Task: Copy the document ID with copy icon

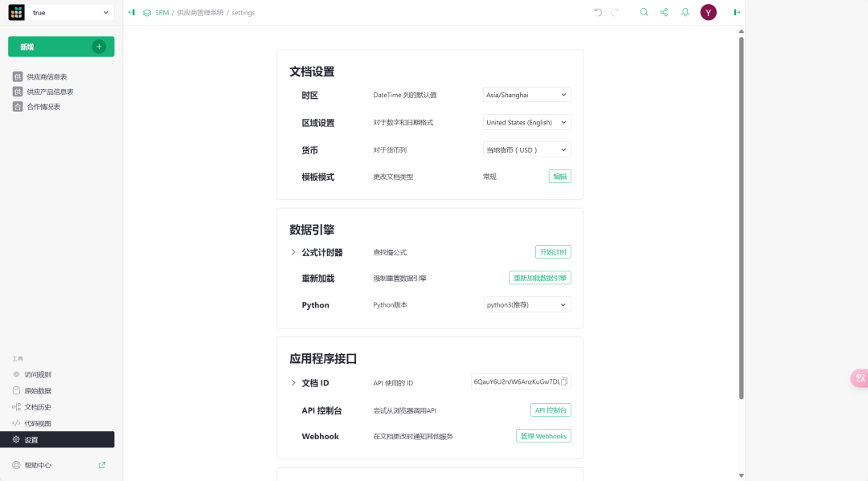Action: tap(565, 381)
